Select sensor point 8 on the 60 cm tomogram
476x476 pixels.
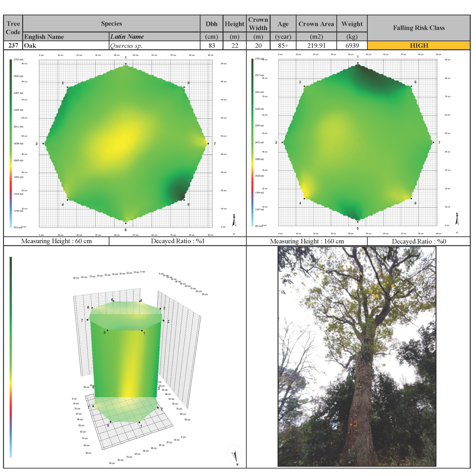tap(184, 87)
